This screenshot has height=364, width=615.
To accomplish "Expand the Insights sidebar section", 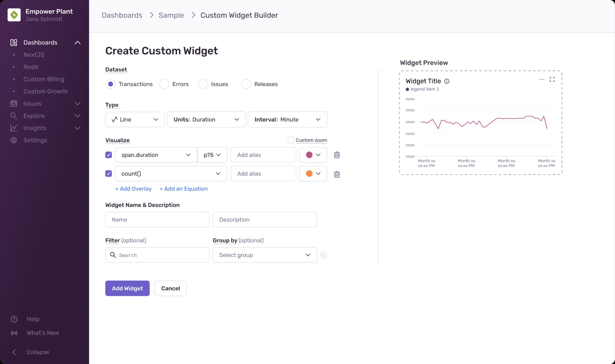I will (x=77, y=128).
